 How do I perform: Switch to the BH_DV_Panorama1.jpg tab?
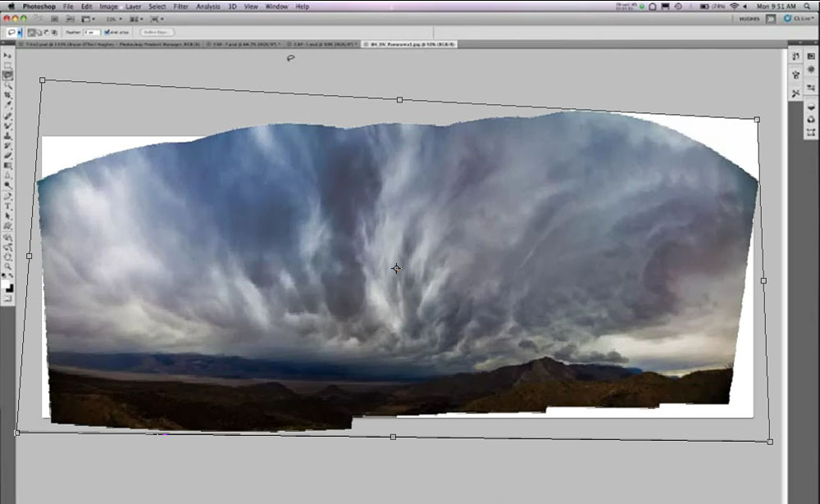pyautogui.click(x=412, y=44)
